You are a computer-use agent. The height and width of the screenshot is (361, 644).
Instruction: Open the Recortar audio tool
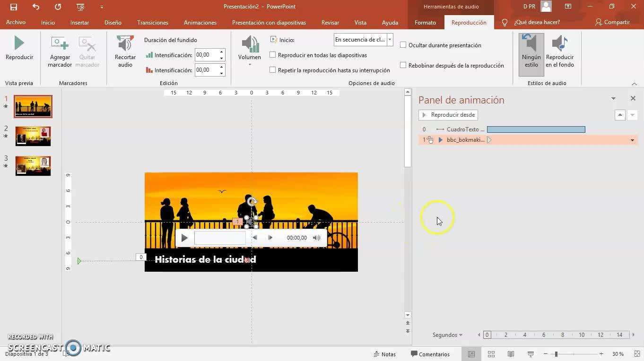coord(125,44)
